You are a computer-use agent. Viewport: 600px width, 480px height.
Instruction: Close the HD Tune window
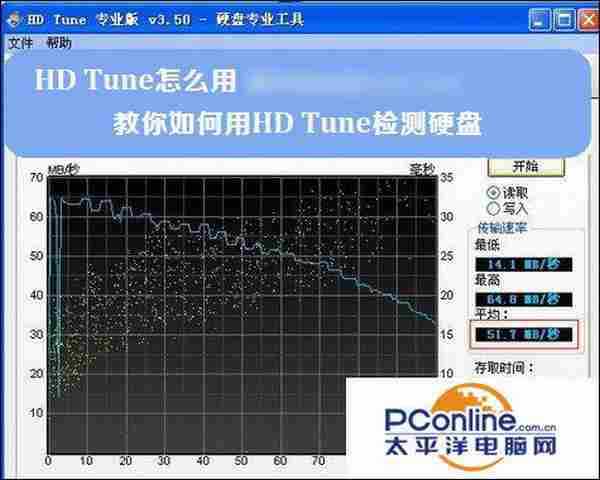(589, 19)
